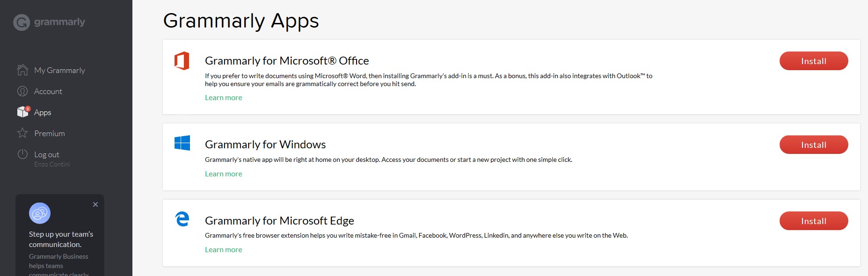Install Grammarly for Microsoft Office
This screenshot has width=868, height=276.
click(813, 61)
